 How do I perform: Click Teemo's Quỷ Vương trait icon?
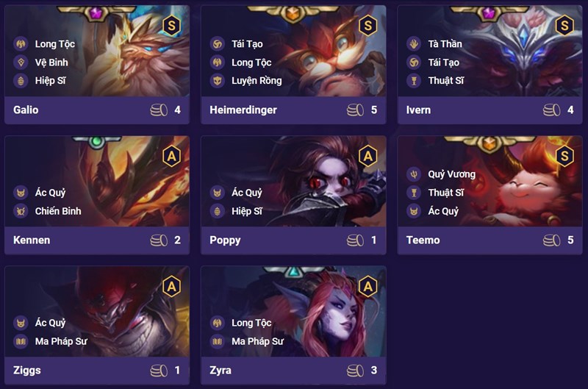point(414,174)
